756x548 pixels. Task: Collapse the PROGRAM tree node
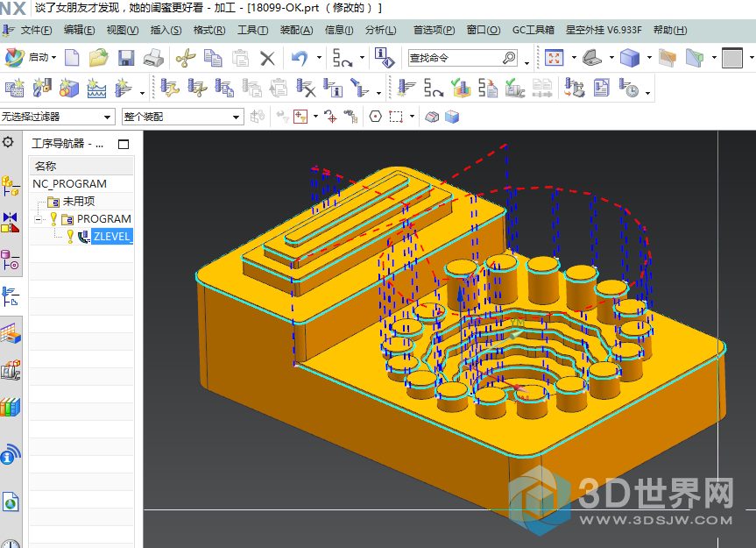coord(39,219)
